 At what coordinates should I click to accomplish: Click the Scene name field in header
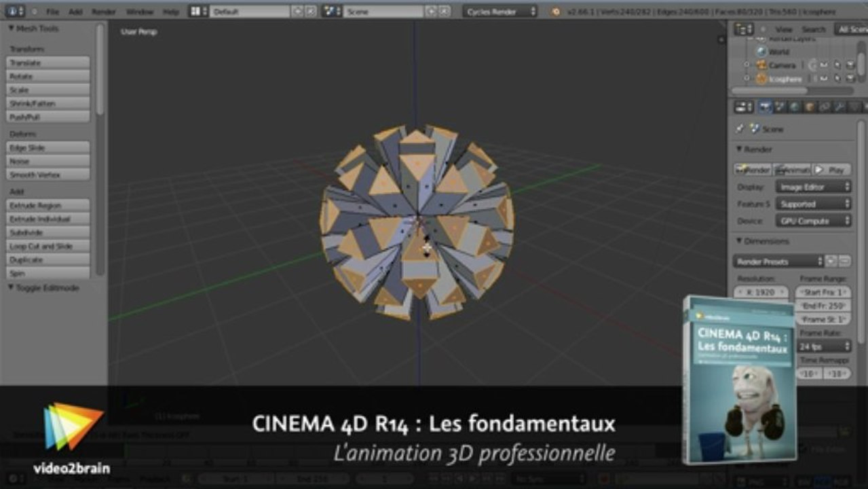tap(383, 12)
